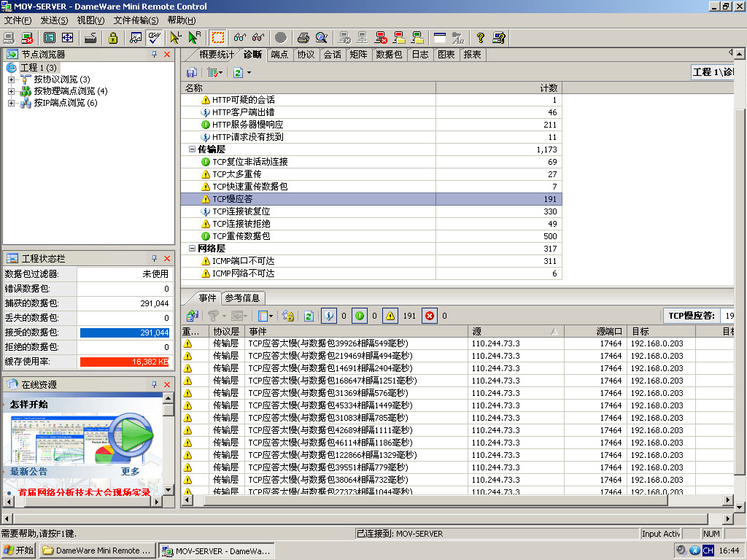
Task: Click the Windows 开始 start button
Action: [x=19, y=551]
